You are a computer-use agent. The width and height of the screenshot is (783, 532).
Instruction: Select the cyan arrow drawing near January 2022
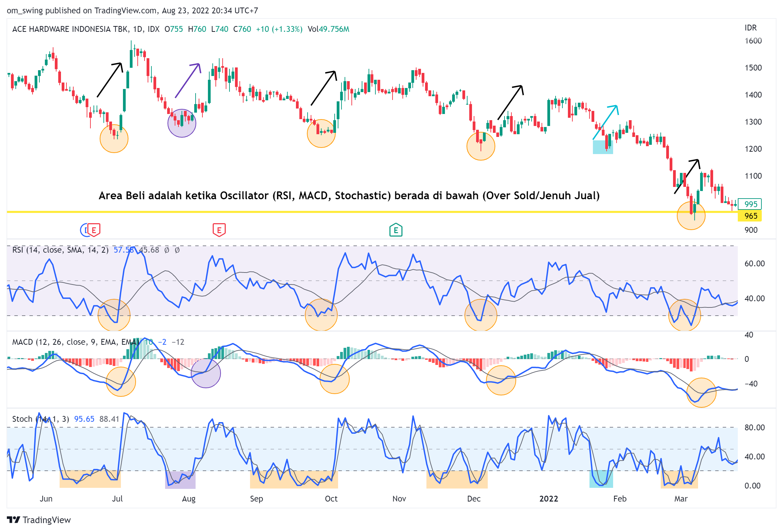[605, 122]
